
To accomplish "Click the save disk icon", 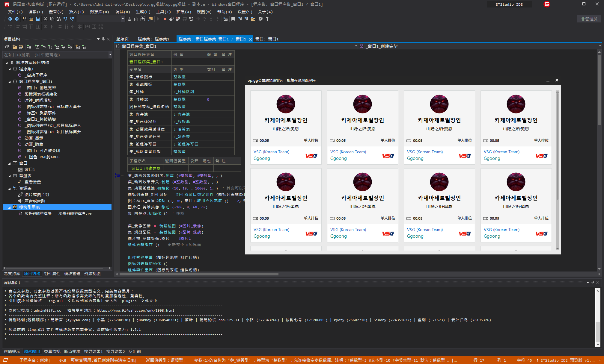I will [x=38, y=19].
